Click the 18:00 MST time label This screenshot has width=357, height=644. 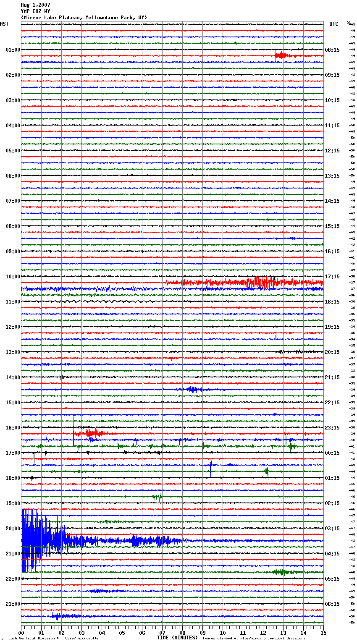pos(13,478)
